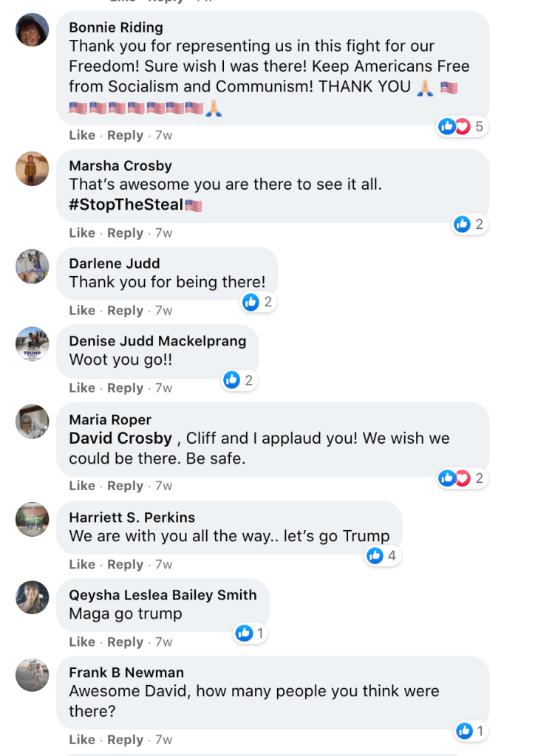This screenshot has height=756, width=535.
Task: Reply to Harriett S. Perkins' comment
Action: pyautogui.click(x=125, y=565)
